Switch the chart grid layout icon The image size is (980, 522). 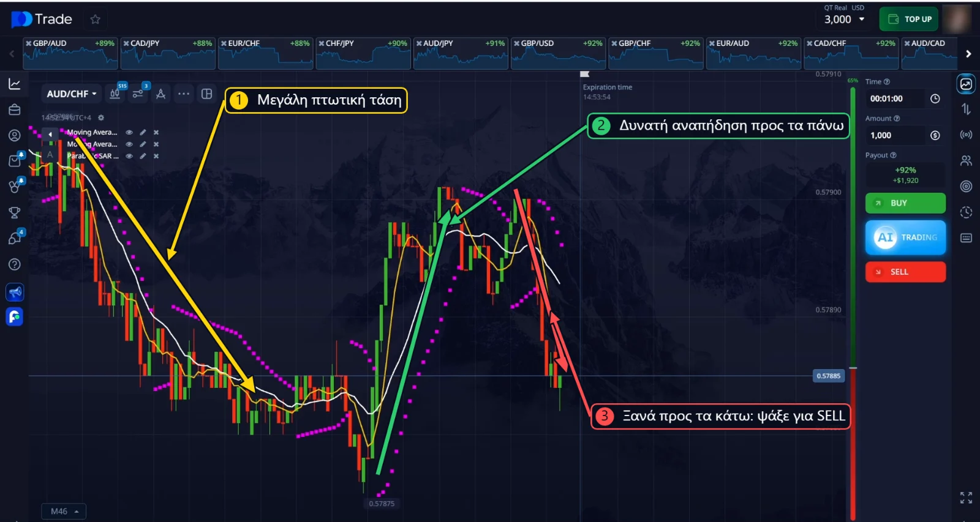click(207, 94)
